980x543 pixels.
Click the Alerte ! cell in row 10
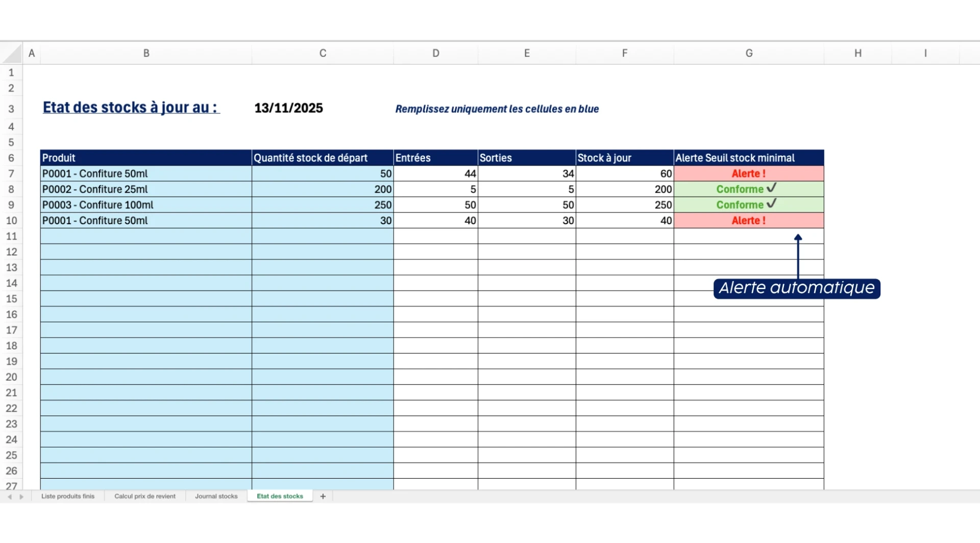[749, 221]
